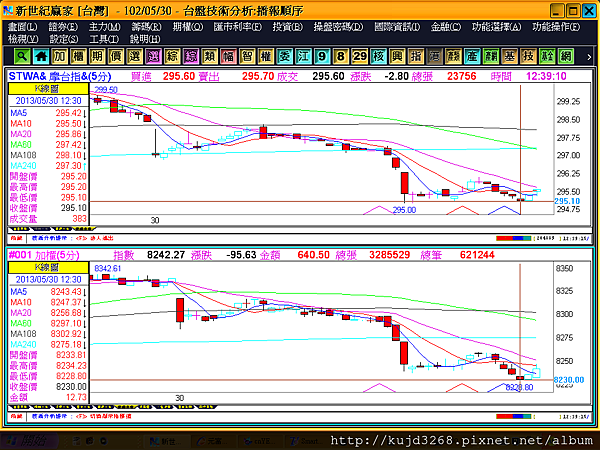Open the 設定(S) menu
The height and width of the screenshot is (450, 600).
point(64,39)
